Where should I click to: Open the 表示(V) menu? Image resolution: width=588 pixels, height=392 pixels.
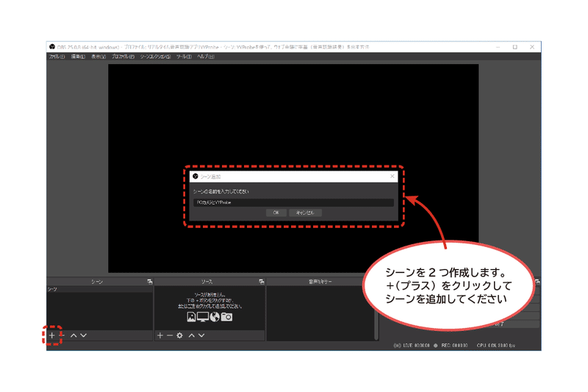coord(98,57)
